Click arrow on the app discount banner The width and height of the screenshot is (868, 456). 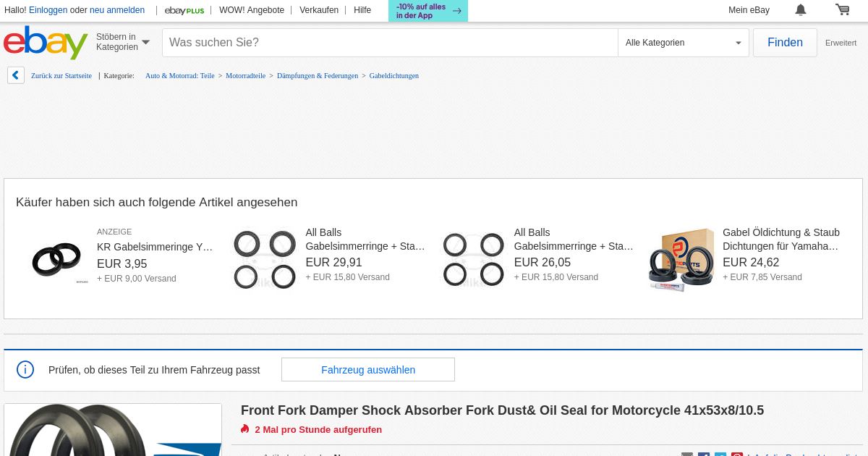(457, 11)
